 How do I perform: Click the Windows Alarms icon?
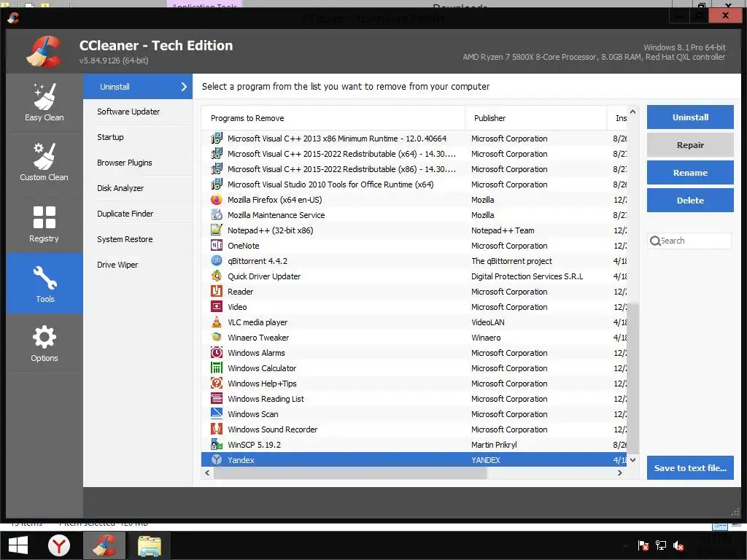point(216,353)
